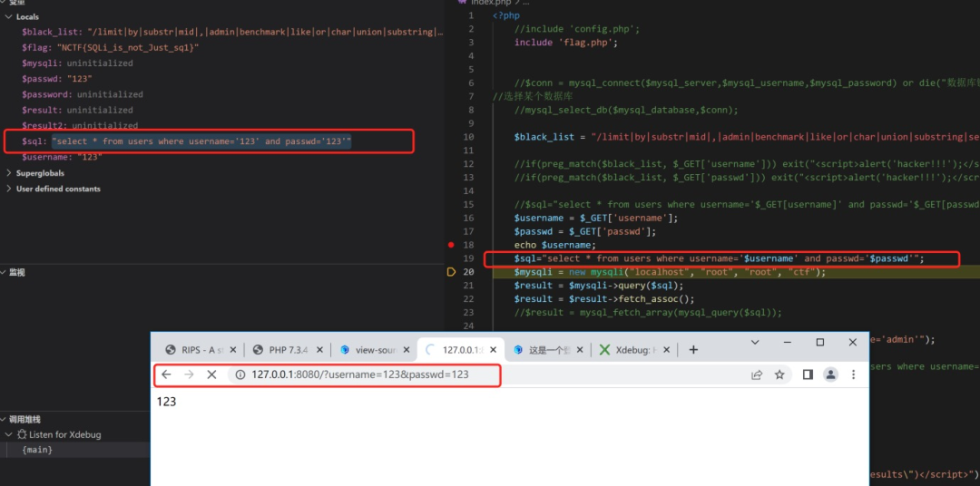Viewport: 980px width, 486px height.
Task: Expand the Superglobals section
Action: (9, 173)
